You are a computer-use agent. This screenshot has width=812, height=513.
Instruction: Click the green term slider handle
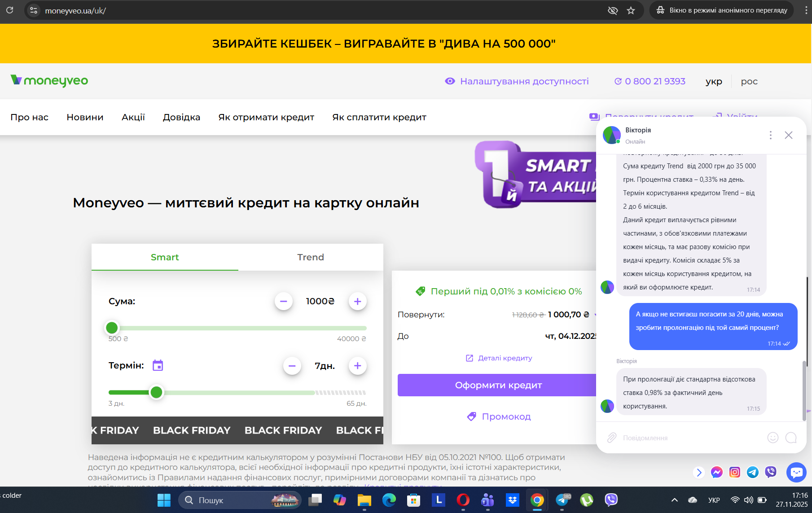156,392
